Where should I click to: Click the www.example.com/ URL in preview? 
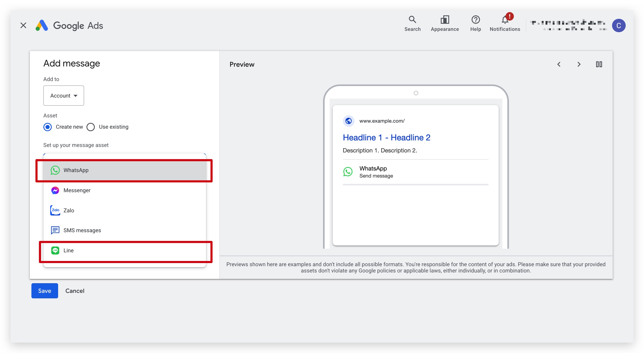point(382,121)
